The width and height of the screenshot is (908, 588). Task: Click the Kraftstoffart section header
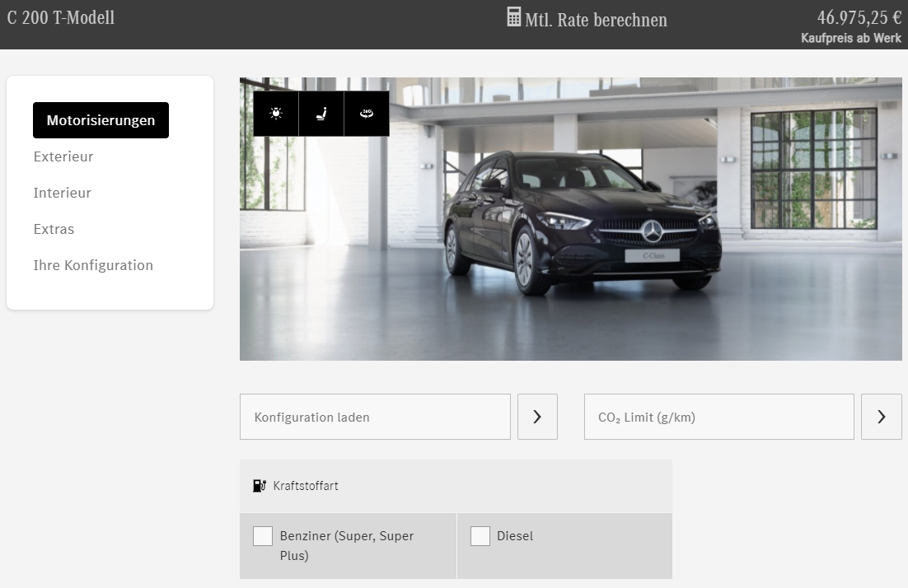click(456, 486)
